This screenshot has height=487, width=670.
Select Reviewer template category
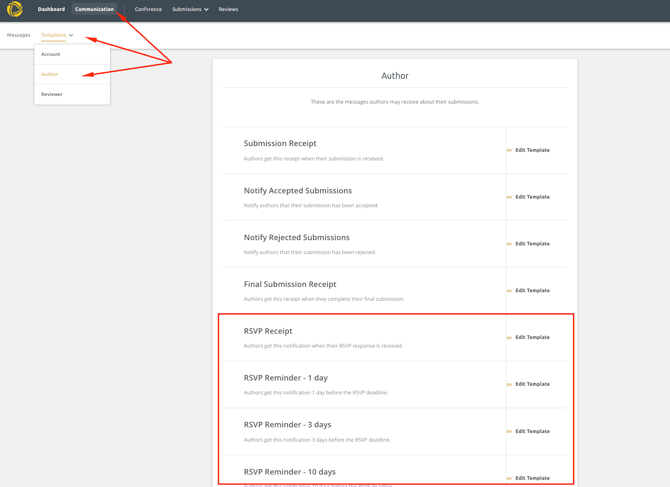[x=52, y=94]
